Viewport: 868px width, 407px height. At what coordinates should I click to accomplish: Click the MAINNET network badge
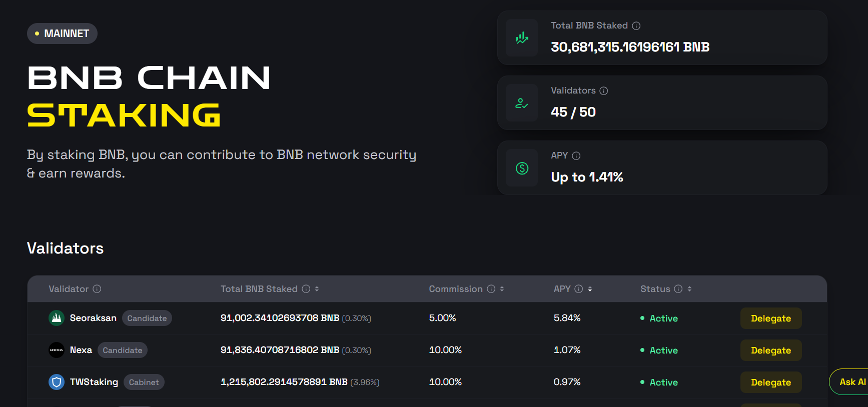[62, 33]
